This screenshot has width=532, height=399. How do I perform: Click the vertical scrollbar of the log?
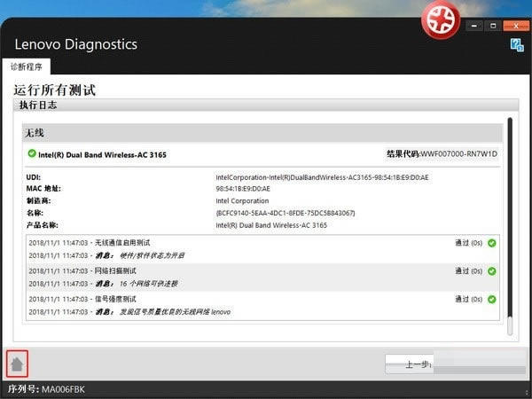(510, 222)
